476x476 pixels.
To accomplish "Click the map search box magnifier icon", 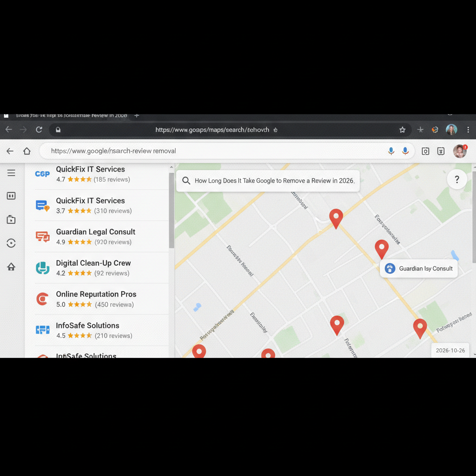I will pyautogui.click(x=186, y=181).
